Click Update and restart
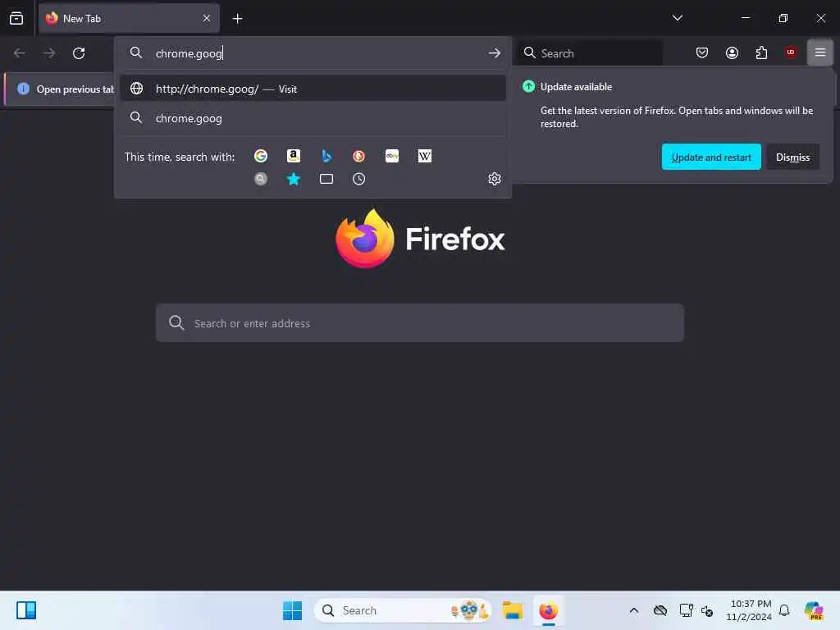The height and width of the screenshot is (630, 840). point(711,157)
